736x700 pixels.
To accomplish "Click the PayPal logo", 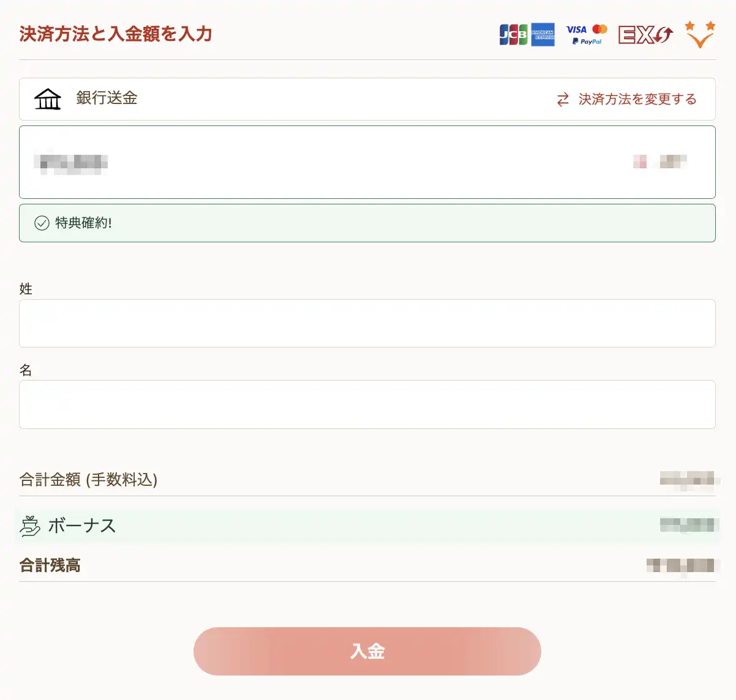I will (587, 42).
